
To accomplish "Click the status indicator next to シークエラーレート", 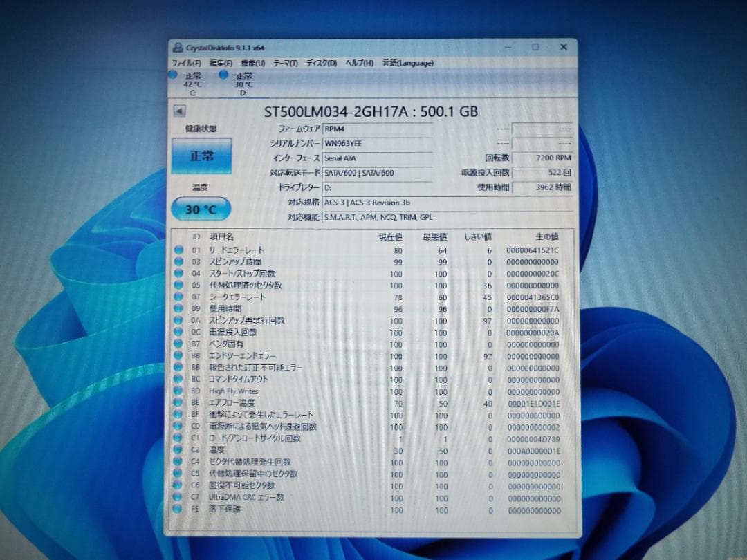I will pos(179,297).
